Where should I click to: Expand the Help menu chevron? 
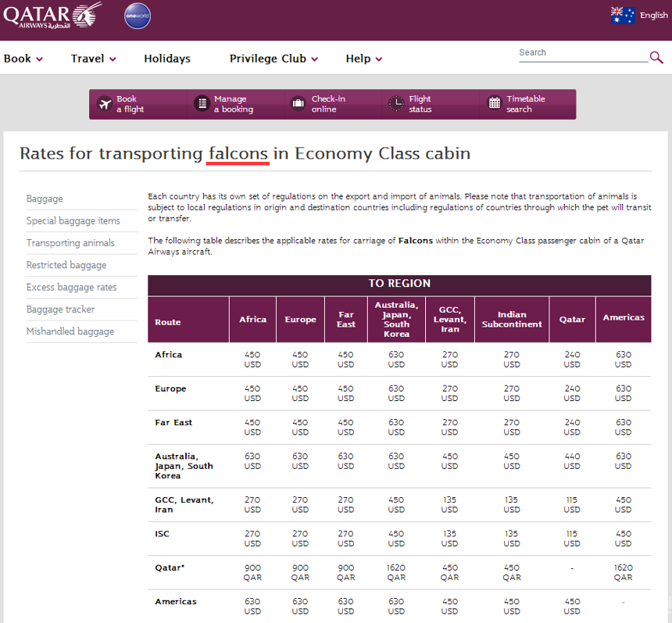(379, 59)
